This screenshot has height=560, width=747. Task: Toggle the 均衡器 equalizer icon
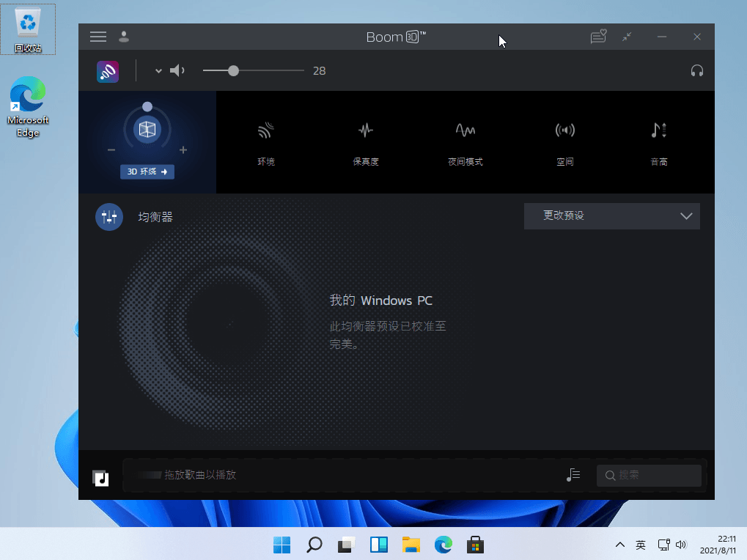[109, 217]
